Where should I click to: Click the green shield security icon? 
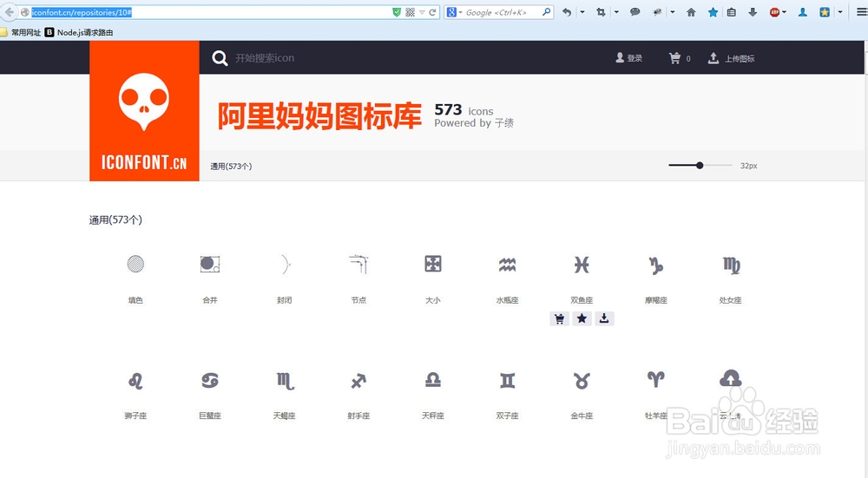coord(397,12)
